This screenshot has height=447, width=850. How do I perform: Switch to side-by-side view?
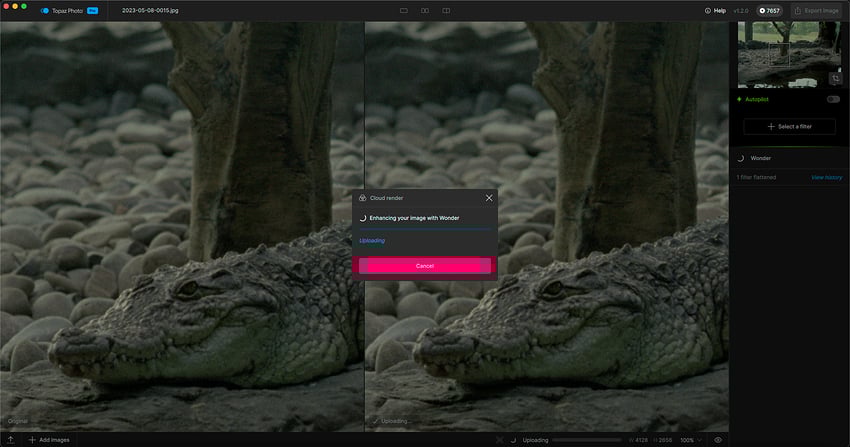coord(425,10)
